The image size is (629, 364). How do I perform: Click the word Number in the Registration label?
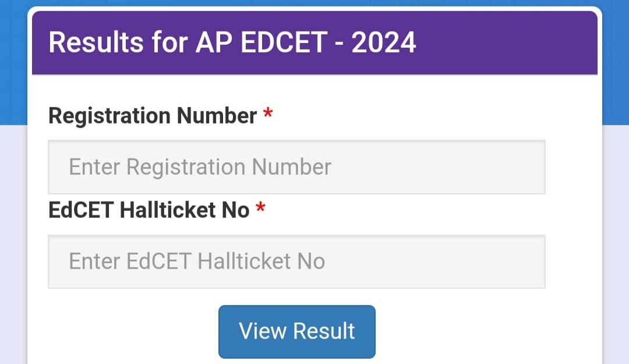coord(217,115)
